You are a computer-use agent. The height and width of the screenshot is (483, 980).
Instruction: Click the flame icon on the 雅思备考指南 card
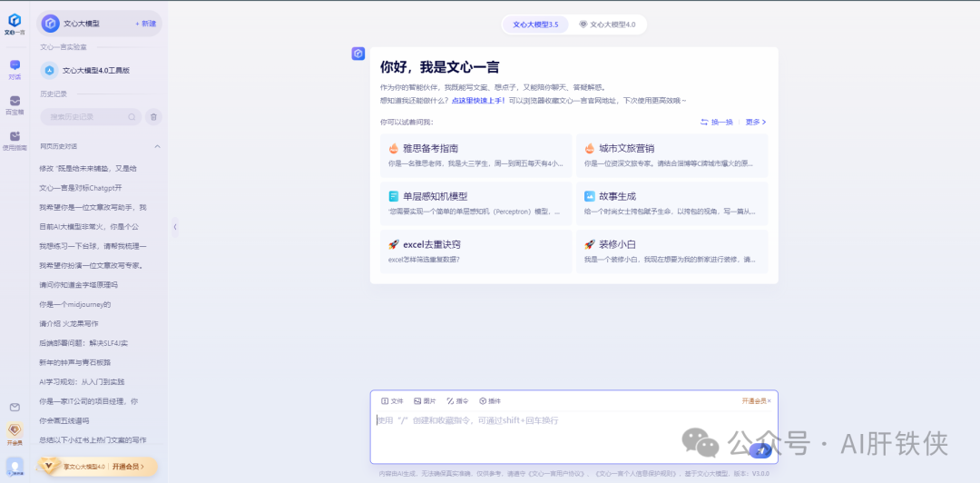[x=394, y=148]
